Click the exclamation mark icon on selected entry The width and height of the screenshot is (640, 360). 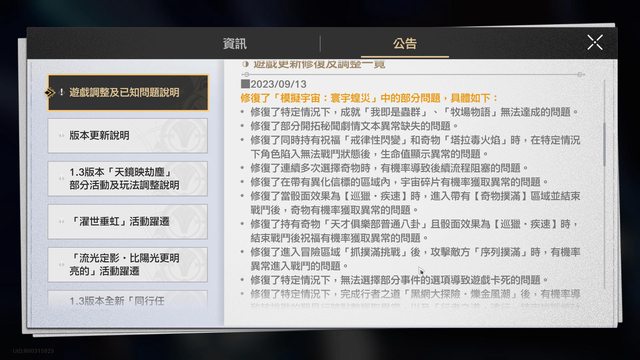62,92
